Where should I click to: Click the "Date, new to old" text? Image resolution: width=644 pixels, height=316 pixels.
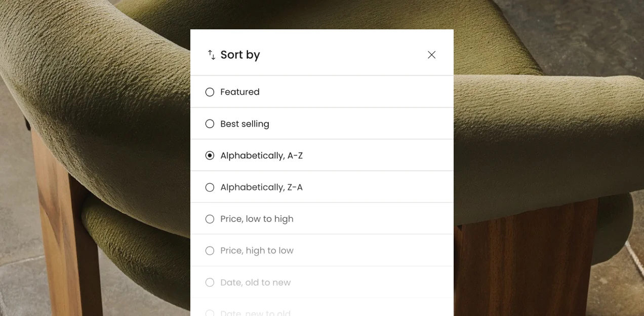coord(255,313)
